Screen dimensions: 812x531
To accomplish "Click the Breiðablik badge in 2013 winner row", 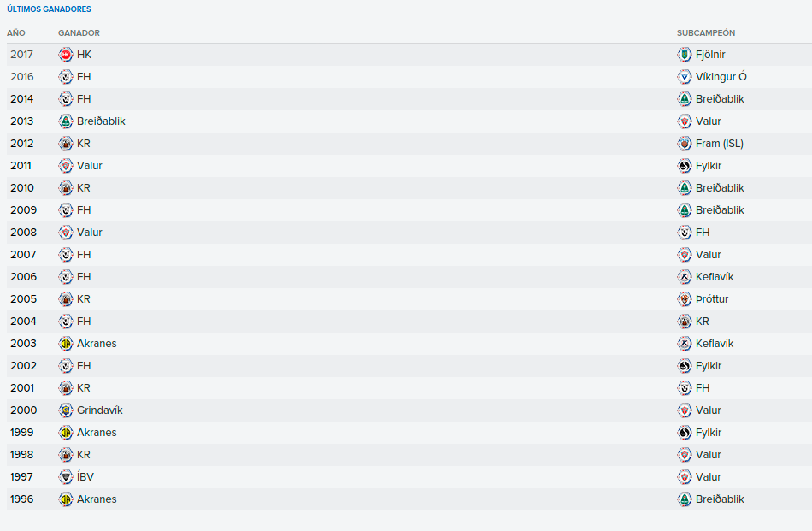I will pyautogui.click(x=65, y=121).
